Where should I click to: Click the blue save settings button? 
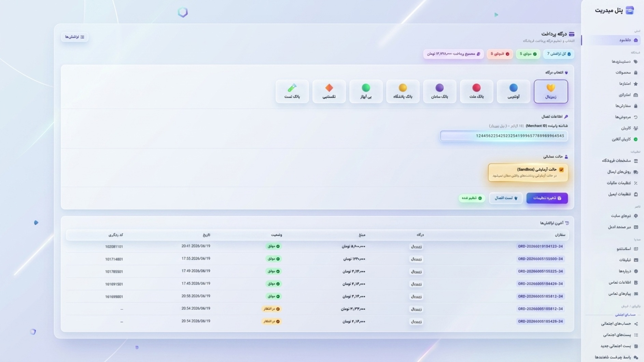[x=547, y=198]
